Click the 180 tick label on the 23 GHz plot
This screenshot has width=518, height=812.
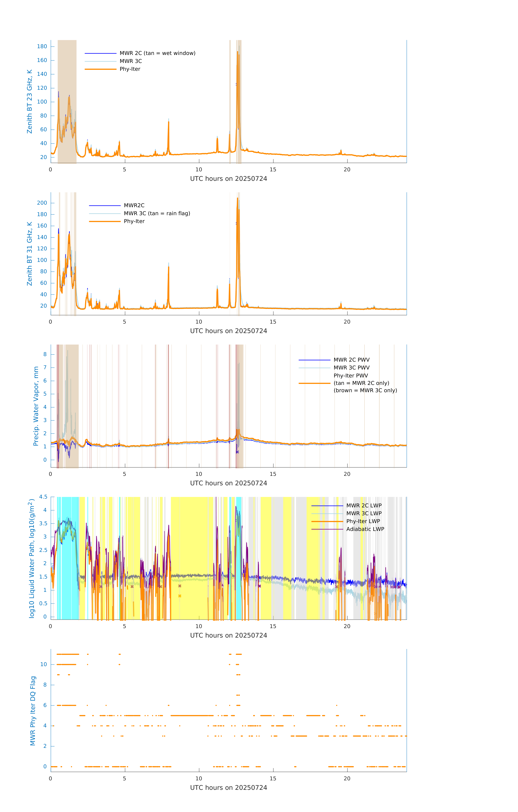point(42,47)
